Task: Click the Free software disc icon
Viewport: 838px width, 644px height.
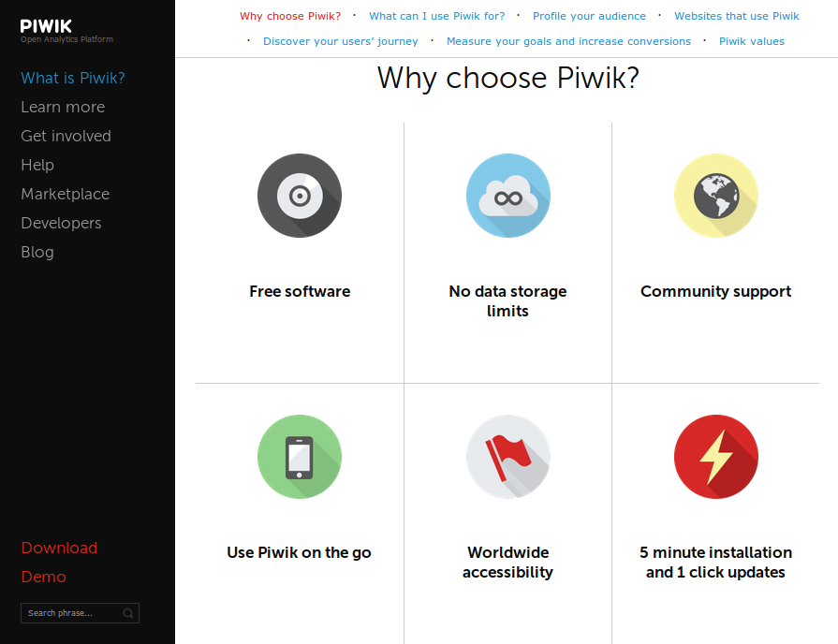Action: (x=300, y=196)
